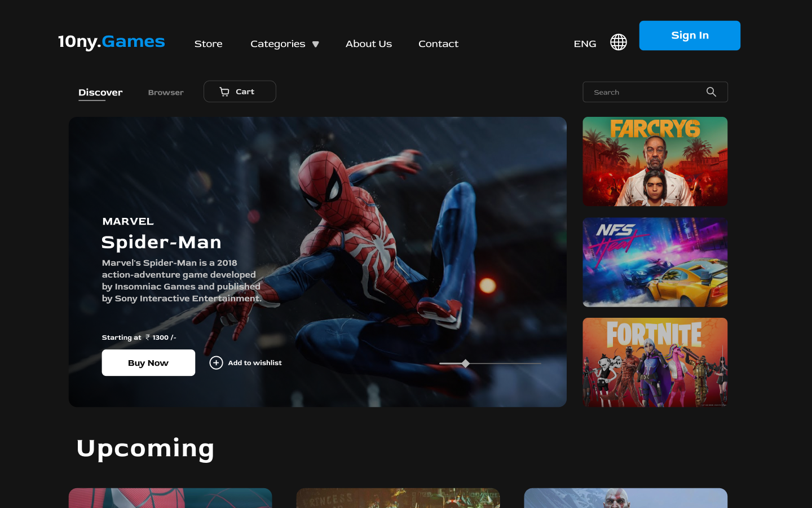Open the Cart button
Screen dimensions: 812x508
[240, 91]
